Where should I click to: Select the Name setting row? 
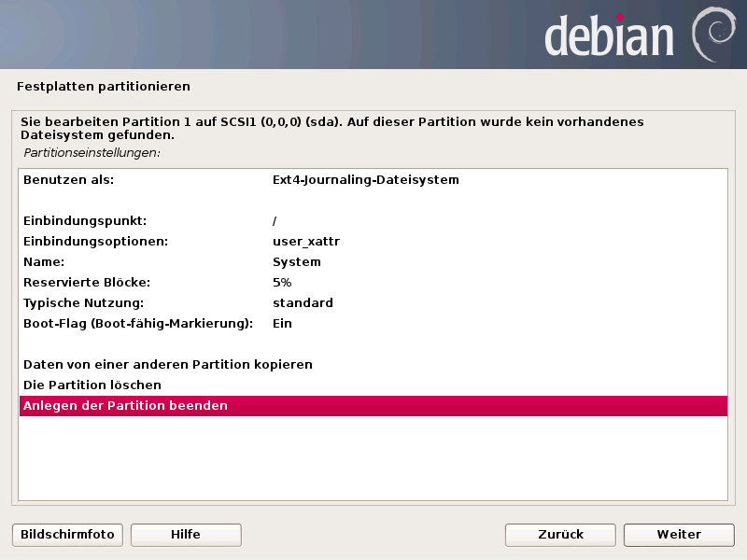pos(43,262)
